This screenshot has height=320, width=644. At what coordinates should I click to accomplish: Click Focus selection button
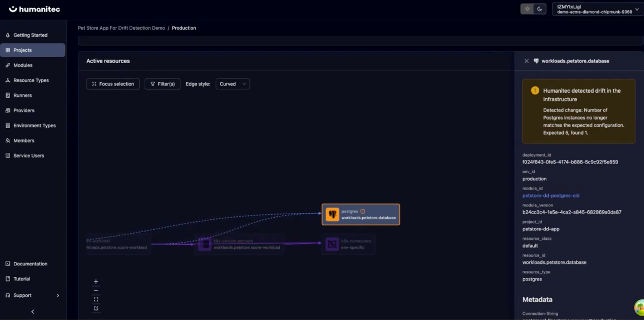click(113, 84)
